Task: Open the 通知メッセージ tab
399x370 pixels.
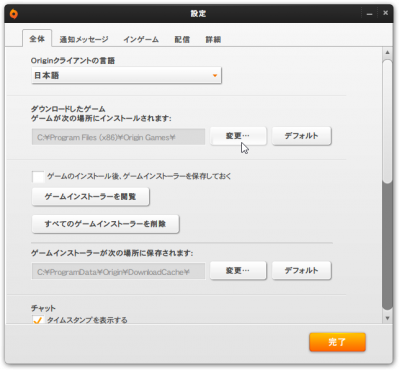Action: click(84, 39)
